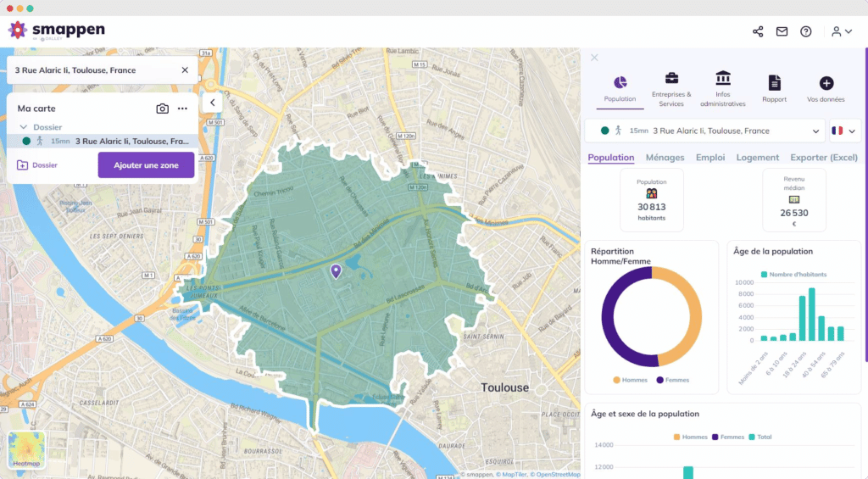Toggle Hommes legend in age-sex chart
This screenshot has width=868, height=479.
690,437
